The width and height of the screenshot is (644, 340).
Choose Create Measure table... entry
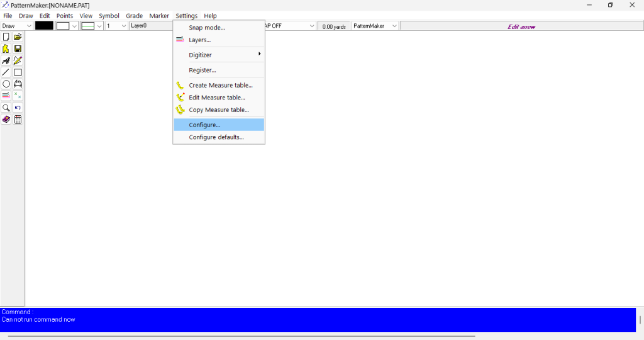[218, 85]
